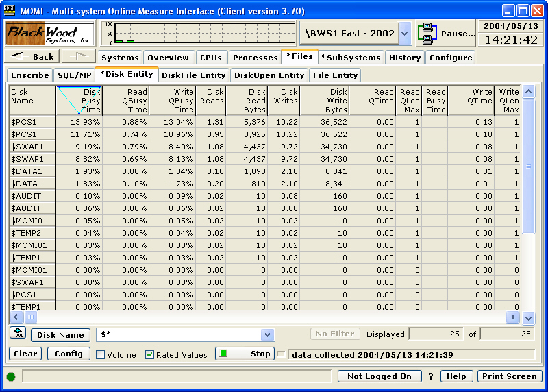Click the Pause computers icon
The width and height of the screenshot is (548, 392).
[x=428, y=33]
